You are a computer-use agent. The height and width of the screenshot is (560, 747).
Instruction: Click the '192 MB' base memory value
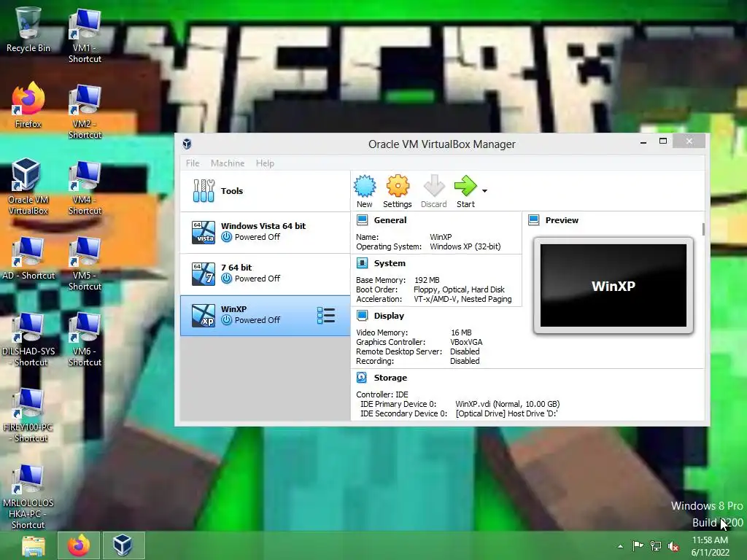[427, 280]
